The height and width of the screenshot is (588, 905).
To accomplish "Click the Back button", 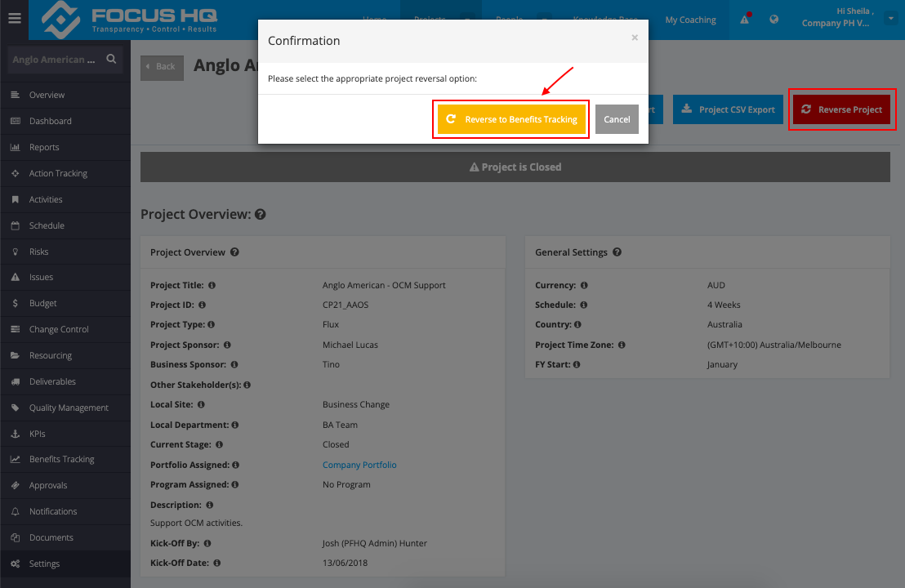I will (x=162, y=67).
